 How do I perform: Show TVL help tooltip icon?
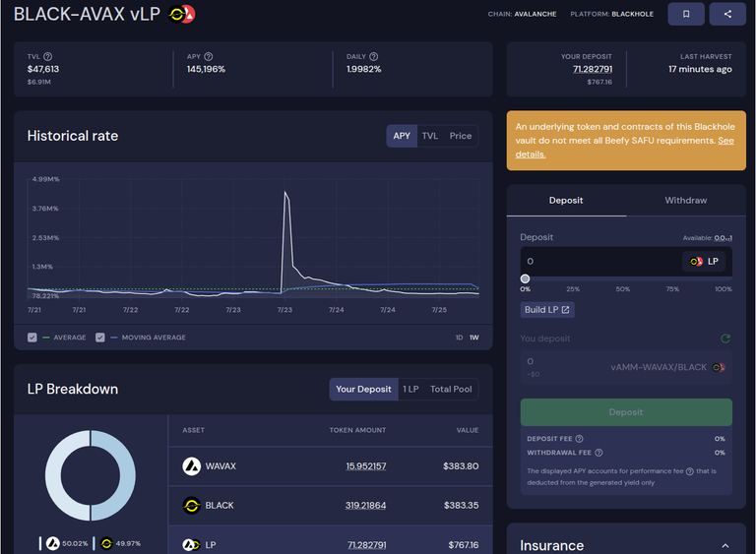47,56
